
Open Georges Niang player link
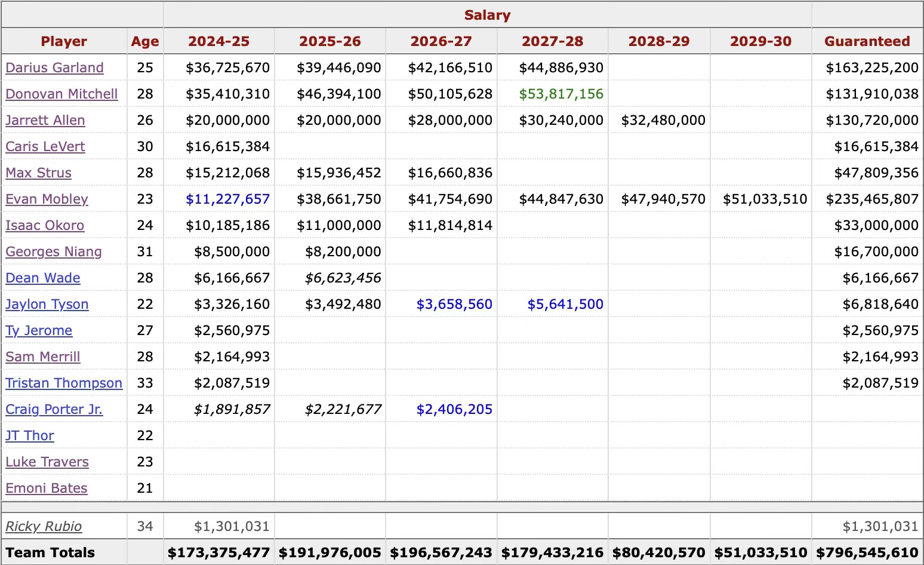54,251
